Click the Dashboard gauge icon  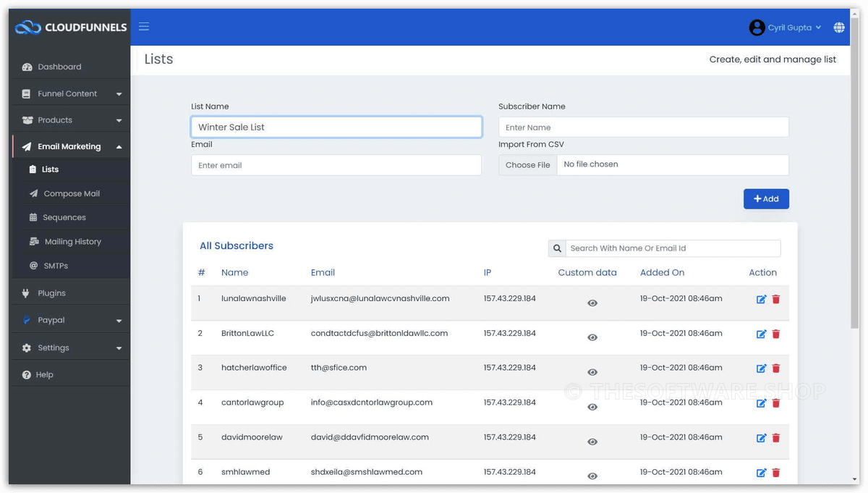click(x=27, y=67)
